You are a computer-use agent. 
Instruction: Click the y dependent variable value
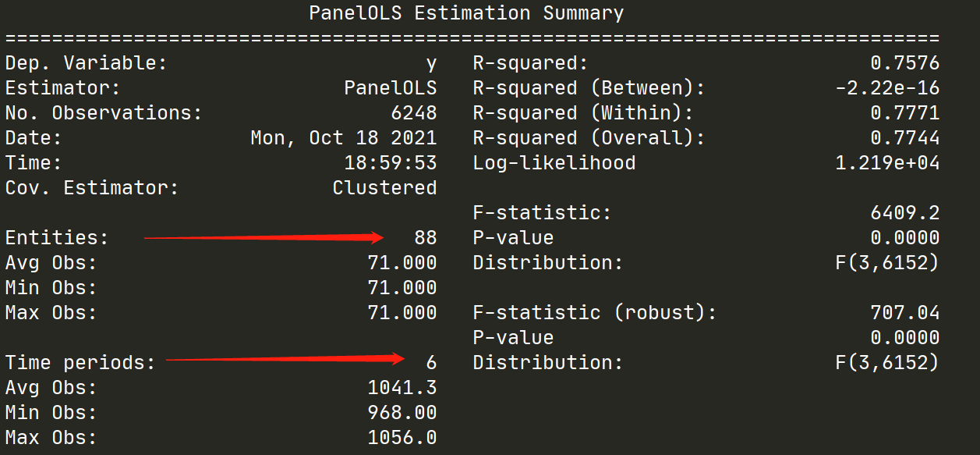click(431, 62)
